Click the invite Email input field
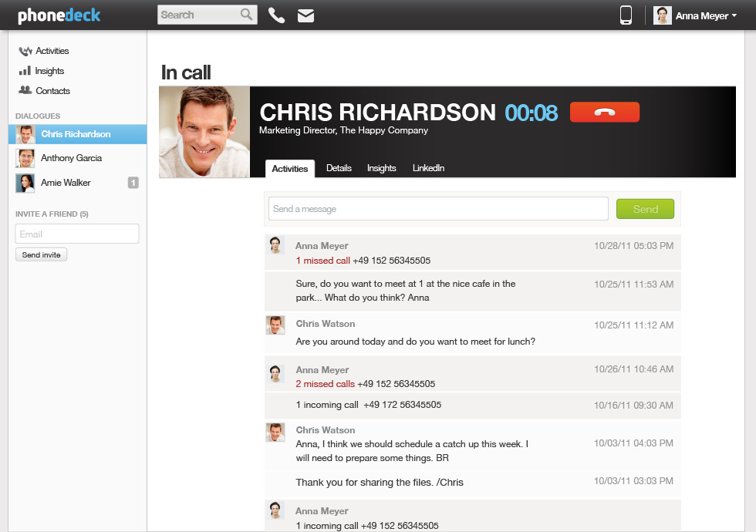 pyautogui.click(x=77, y=234)
